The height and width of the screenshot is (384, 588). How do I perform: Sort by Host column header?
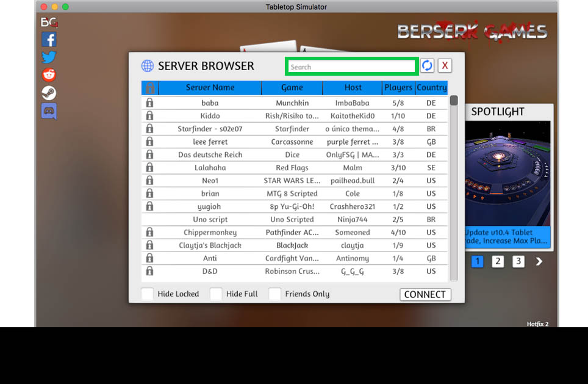tap(353, 88)
